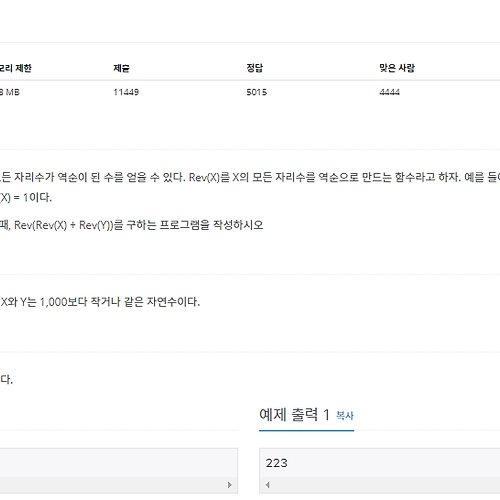Click the Rev(Rev(X) + Rev(Y)) sentence
This screenshot has height=500, width=500.
132,225
